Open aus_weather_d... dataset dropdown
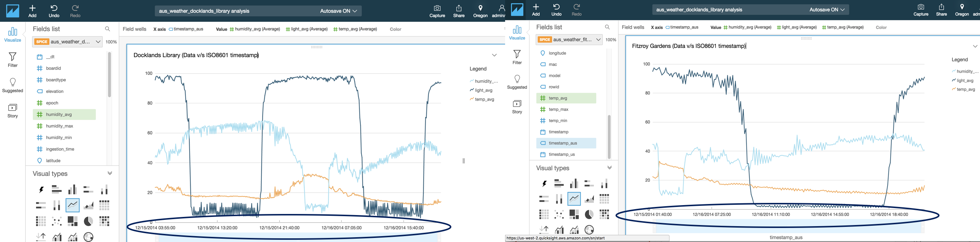This screenshot has height=242, width=980. coord(67,42)
